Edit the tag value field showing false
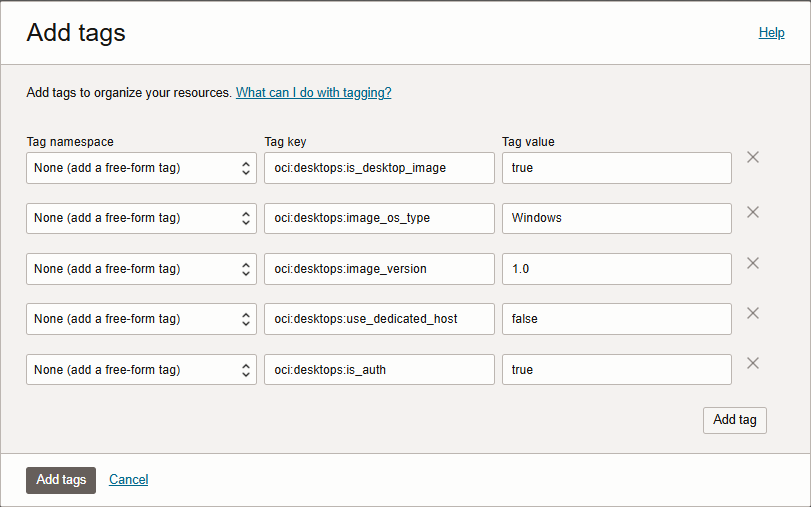The width and height of the screenshot is (811, 507). (617, 319)
